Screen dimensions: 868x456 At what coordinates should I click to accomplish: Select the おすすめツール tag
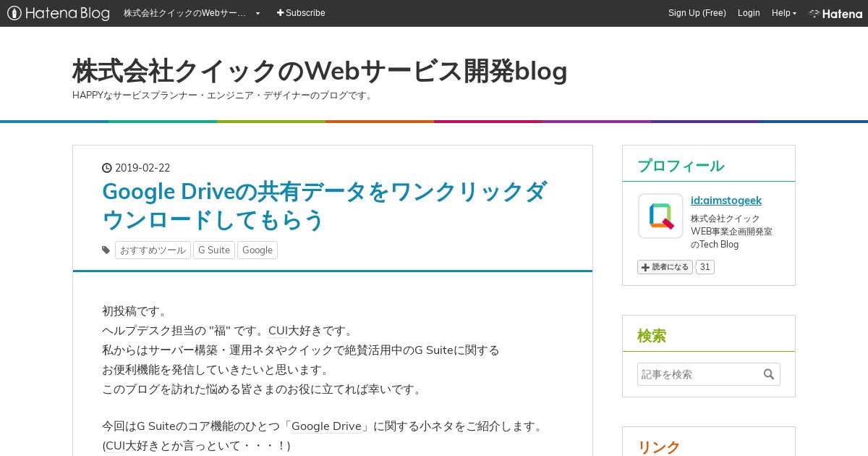pos(153,250)
